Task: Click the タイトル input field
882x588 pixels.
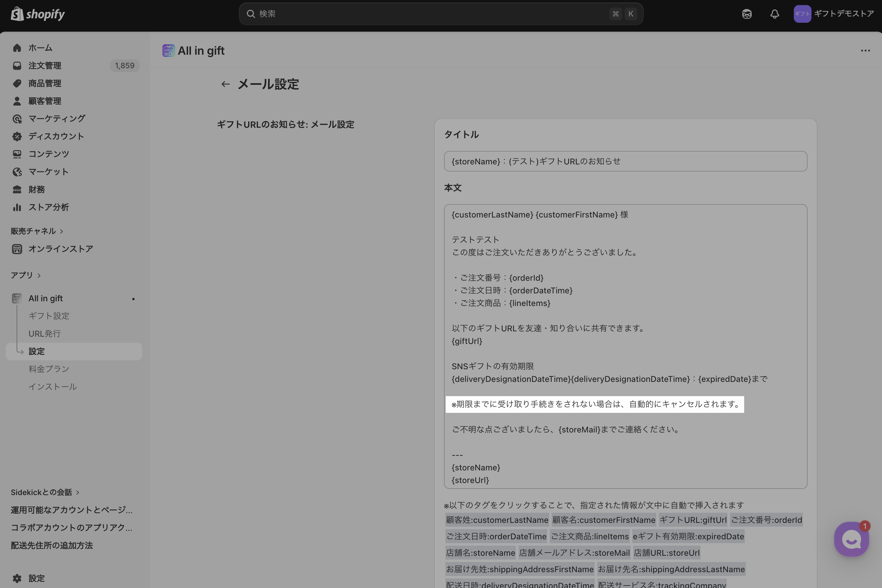Action: pyautogui.click(x=625, y=161)
